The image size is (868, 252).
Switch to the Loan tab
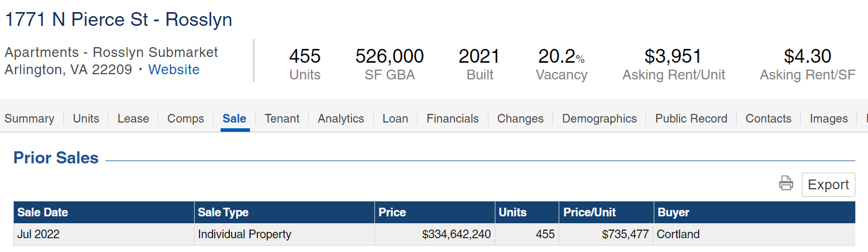pos(395,119)
